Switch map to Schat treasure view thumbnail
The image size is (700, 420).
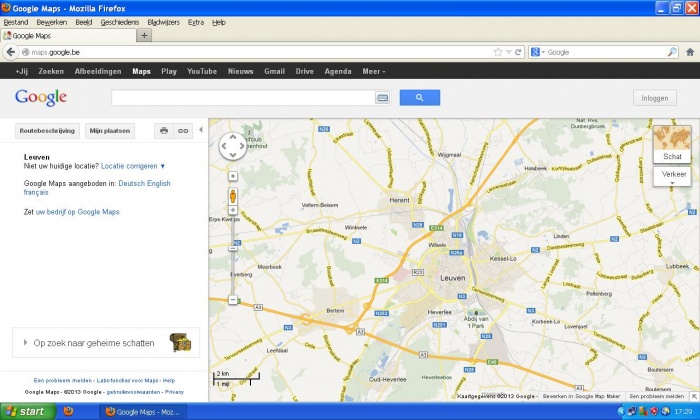tap(672, 144)
